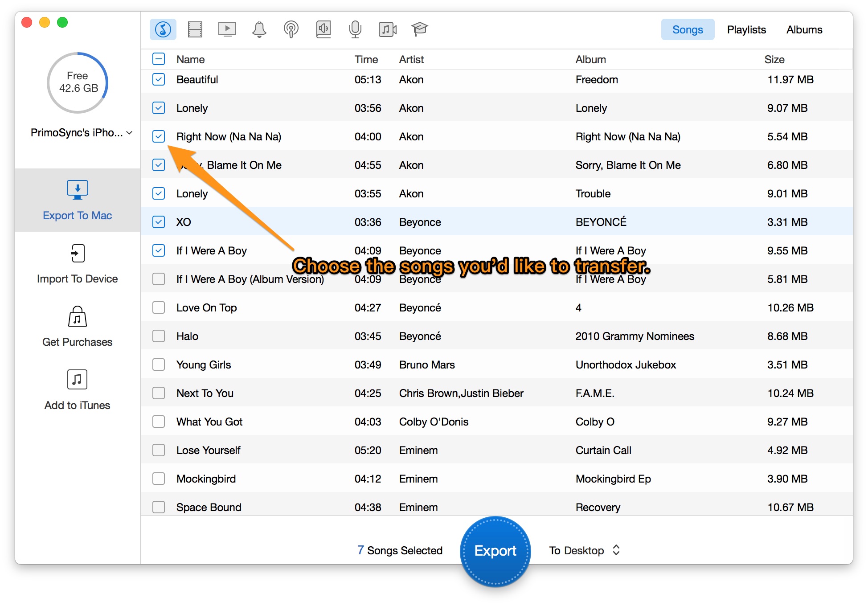
Task: Click the Export To Mac label
Action: pyautogui.click(x=78, y=216)
